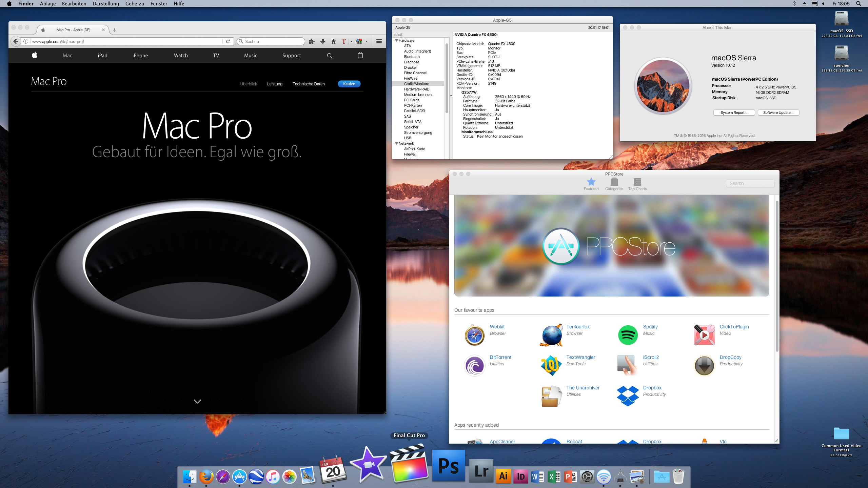Open dropdown arrow next to the T icon
The width and height of the screenshot is (868, 488).
[x=351, y=41]
